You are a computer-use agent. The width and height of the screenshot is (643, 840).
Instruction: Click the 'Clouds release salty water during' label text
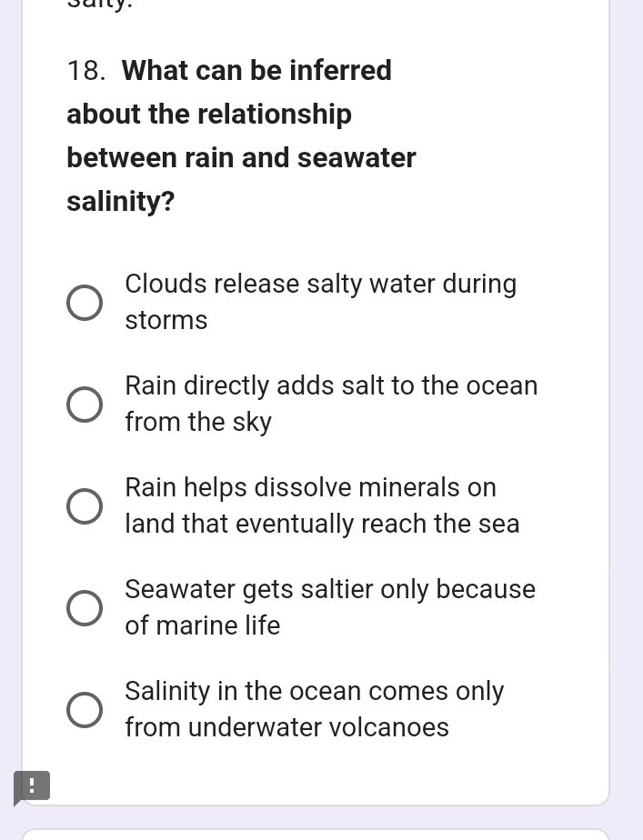pos(320,285)
